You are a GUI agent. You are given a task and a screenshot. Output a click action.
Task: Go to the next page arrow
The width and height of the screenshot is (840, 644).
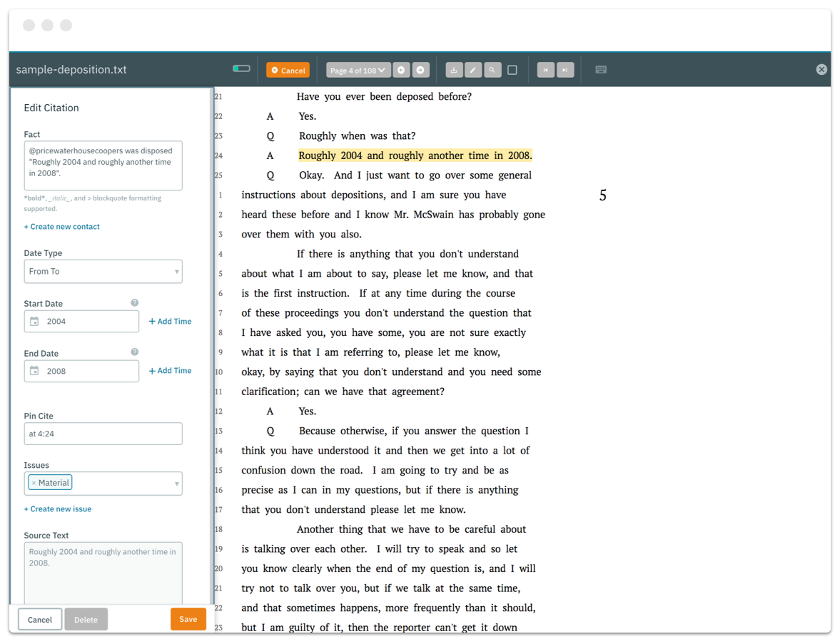coord(420,69)
